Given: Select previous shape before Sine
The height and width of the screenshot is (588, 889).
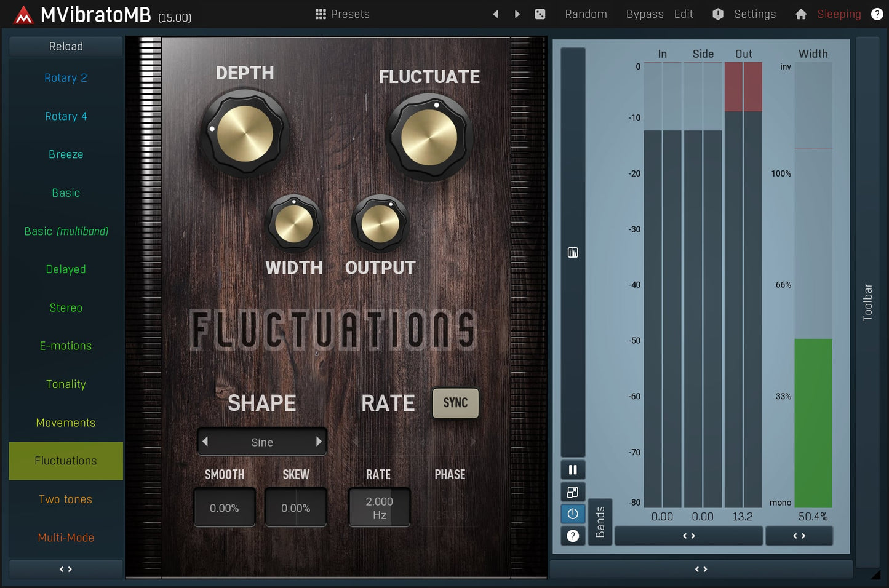Looking at the screenshot, I should 205,442.
